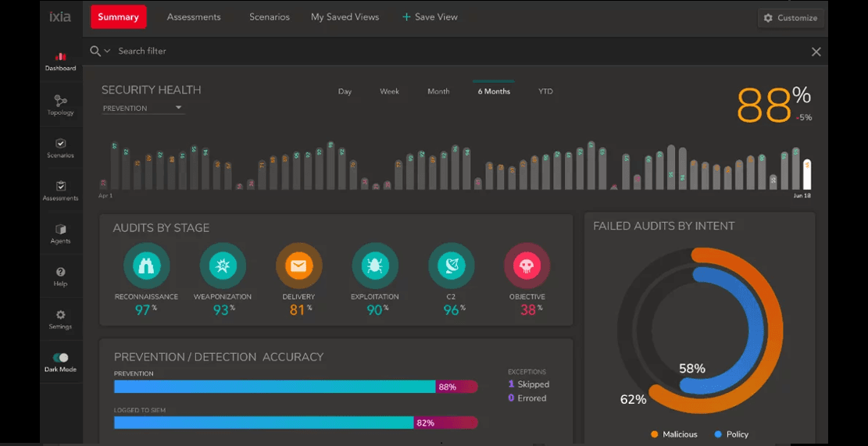Toggle Malicious legend in the donut chart
This screenshot has width=868, height=446.
point(673,434)
